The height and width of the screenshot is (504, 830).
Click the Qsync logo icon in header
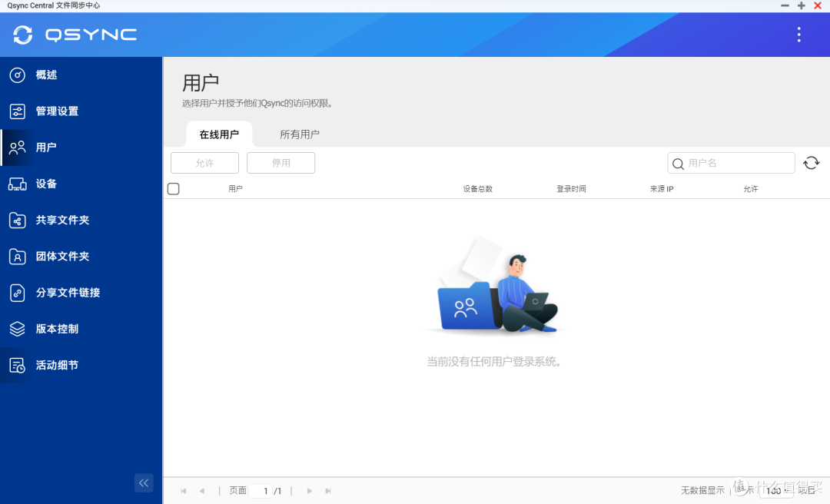23,35
